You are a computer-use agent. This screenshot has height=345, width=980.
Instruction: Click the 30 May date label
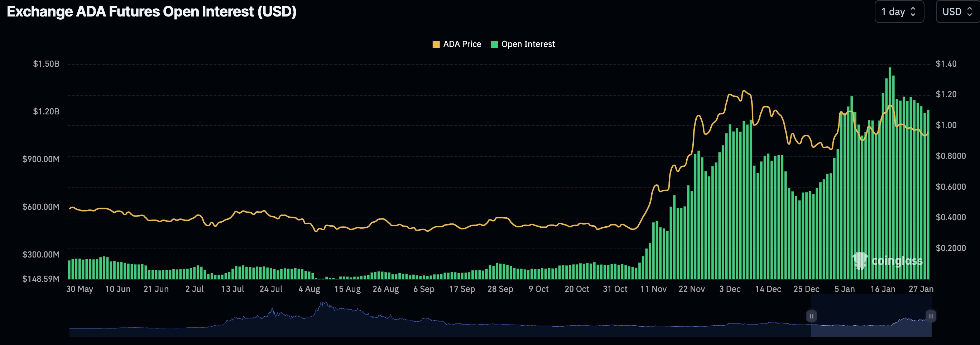point(80,289)
